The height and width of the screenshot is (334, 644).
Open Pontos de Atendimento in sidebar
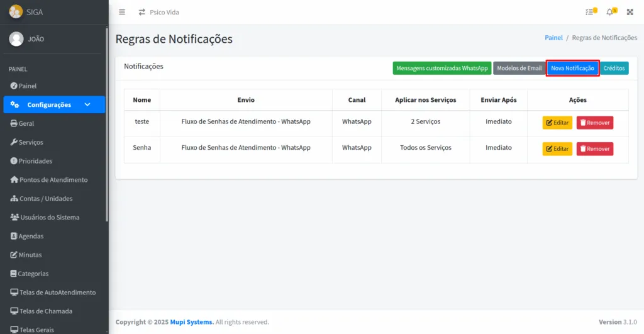(x=53, y=180)
